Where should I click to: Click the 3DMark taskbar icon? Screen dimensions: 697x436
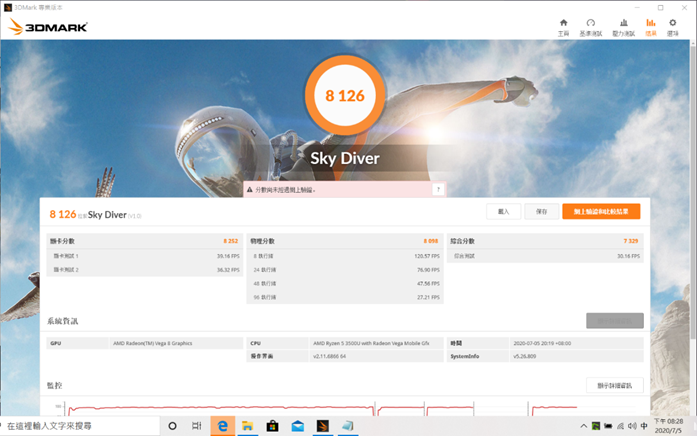point(322,426)
